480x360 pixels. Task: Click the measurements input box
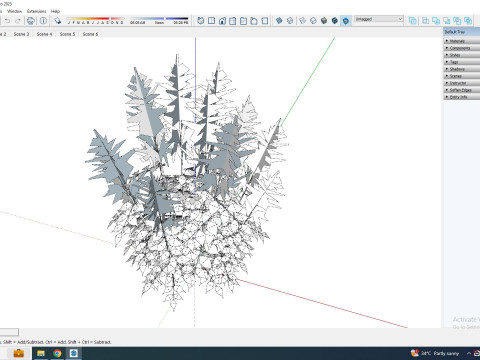tap(9, 332)
